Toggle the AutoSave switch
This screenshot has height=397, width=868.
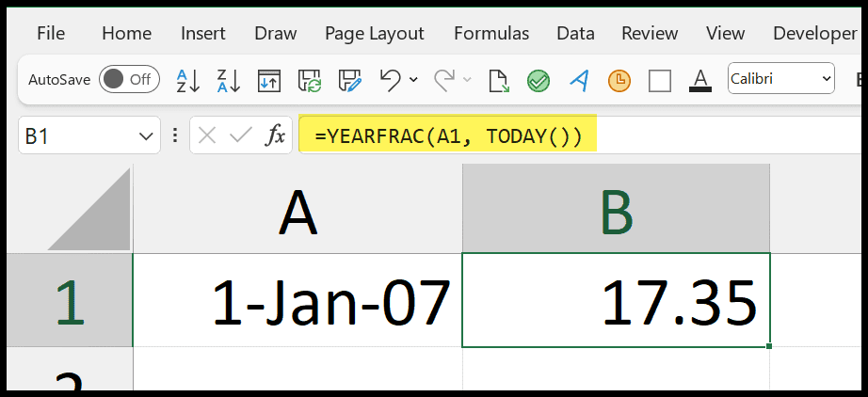[x=127, y=80]
